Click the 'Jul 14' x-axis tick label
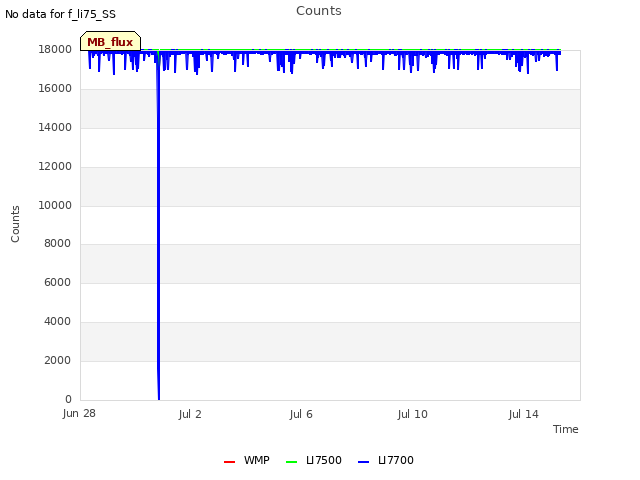Image resolution: width=640 pixels, height=480 pixels. pyautogui.click(x=524, y=414)
